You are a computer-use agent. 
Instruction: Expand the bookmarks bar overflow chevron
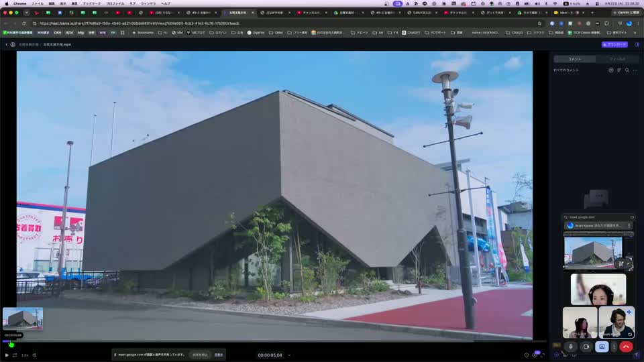pos(635,32)
